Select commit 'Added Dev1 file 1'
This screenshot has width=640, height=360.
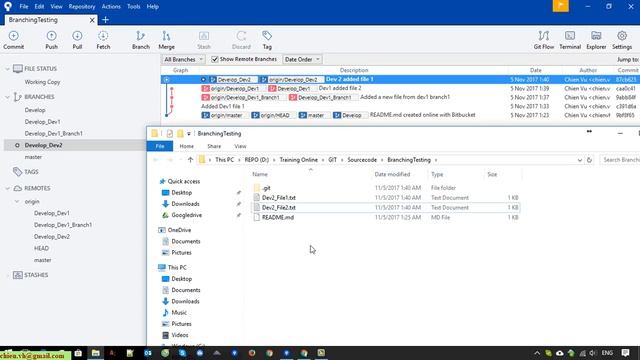(x=223, y=106)
